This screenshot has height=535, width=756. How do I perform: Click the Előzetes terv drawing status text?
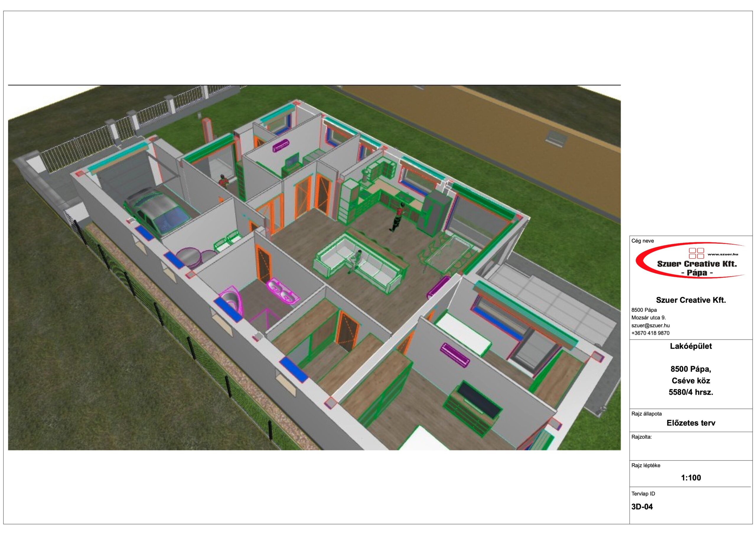click(x=690, y=423)
